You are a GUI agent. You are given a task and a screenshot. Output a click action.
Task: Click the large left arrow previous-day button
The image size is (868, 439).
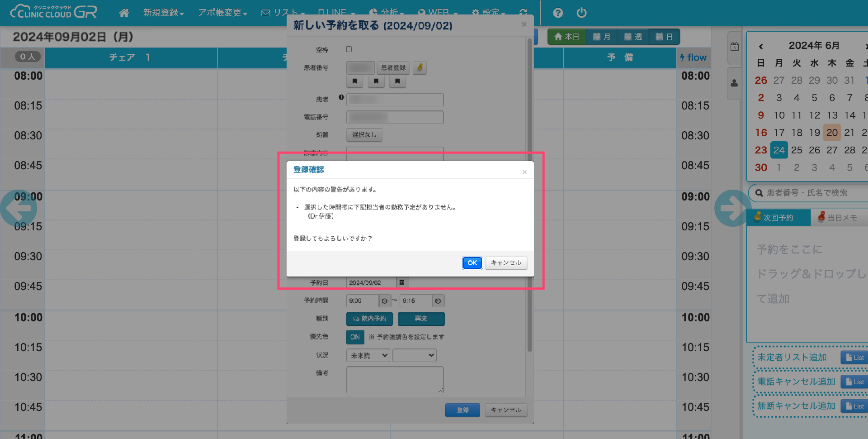point(18,208)
